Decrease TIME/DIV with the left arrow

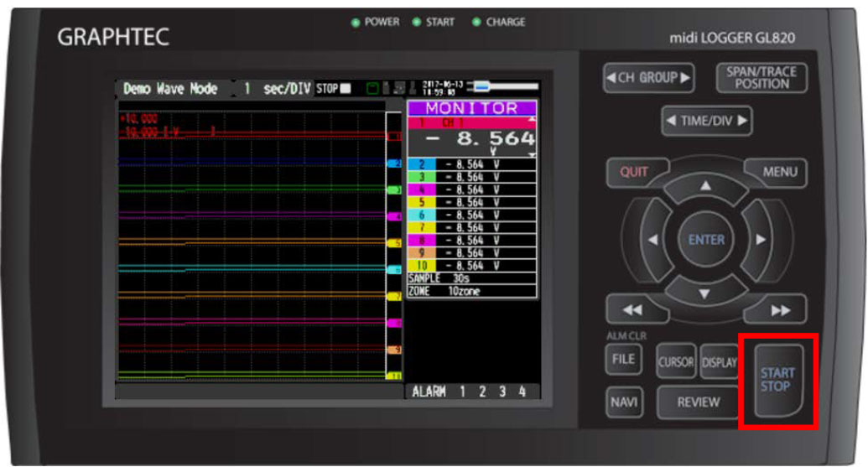[x=671, y=121]
